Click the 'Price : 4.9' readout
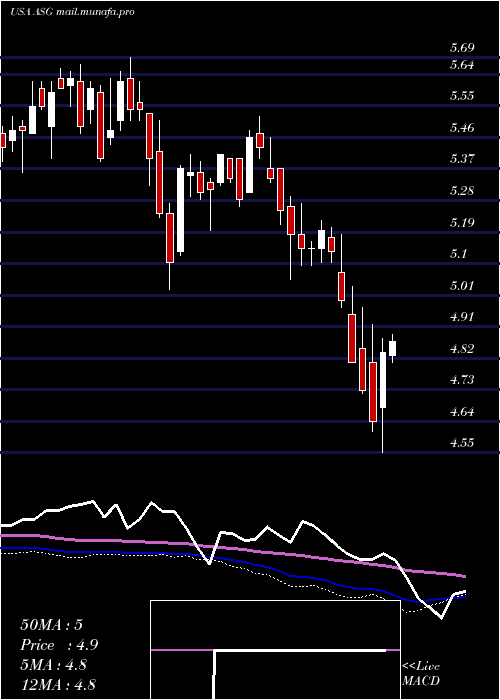Screen dimensions: 500x700 pos(59,645)
